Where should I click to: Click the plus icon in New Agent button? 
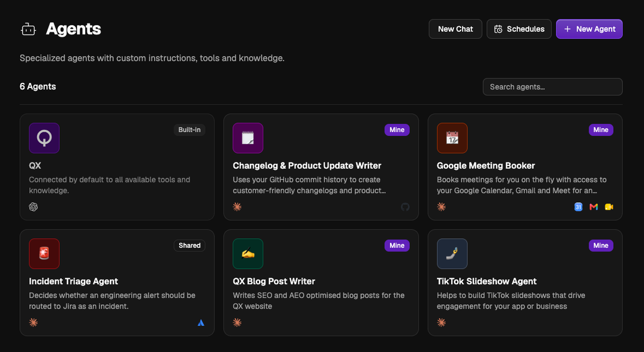[567, 29]
